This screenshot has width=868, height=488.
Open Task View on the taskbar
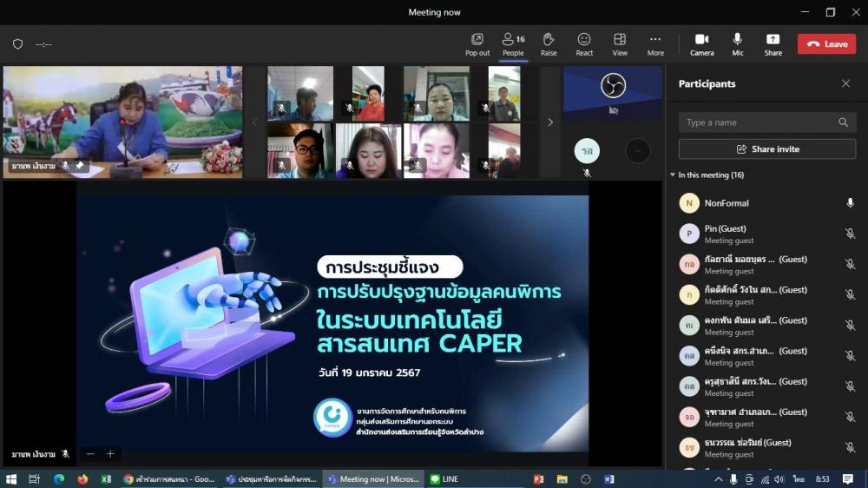[x=34, y=479]
